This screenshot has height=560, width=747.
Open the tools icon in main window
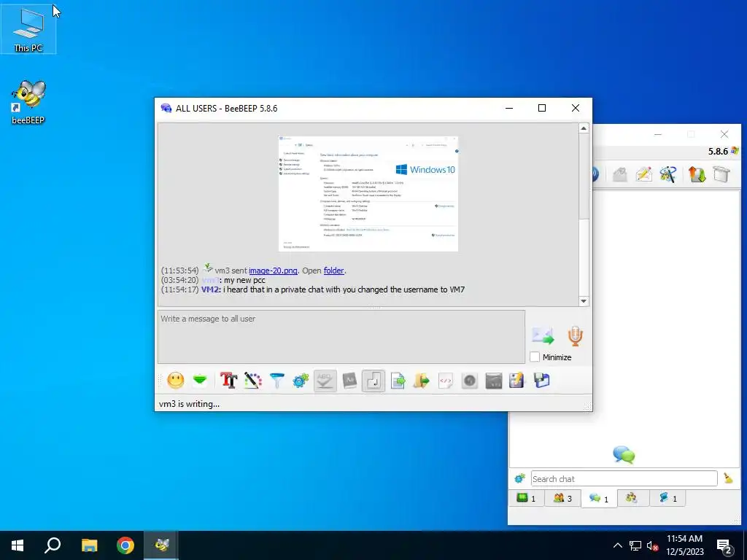[x=668, y=174]
